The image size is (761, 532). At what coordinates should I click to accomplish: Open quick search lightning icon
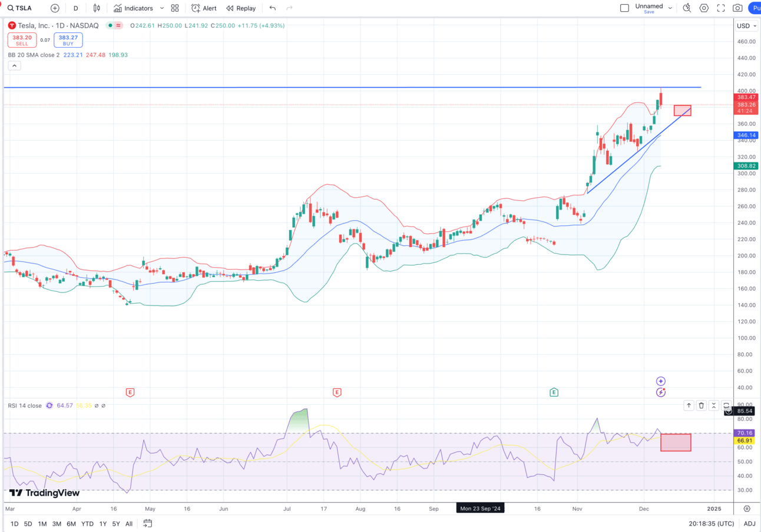click(687, 8)
